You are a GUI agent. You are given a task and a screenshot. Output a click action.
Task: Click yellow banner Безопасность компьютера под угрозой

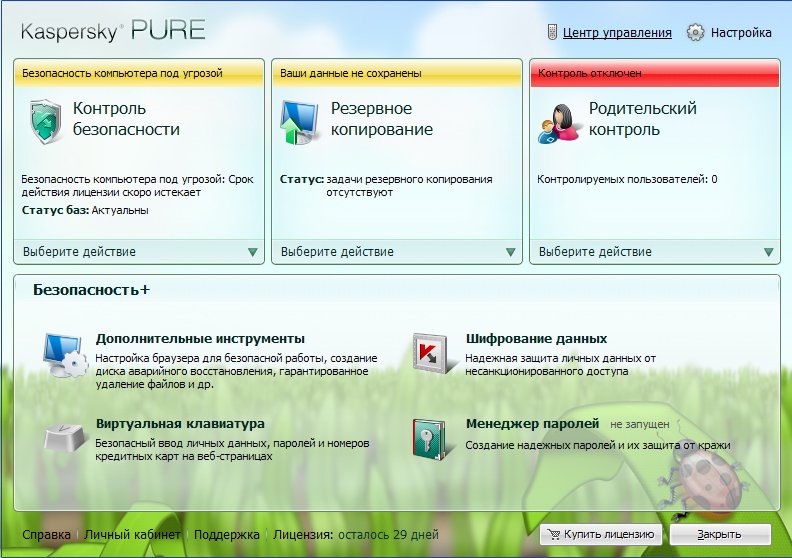(139, 73)
